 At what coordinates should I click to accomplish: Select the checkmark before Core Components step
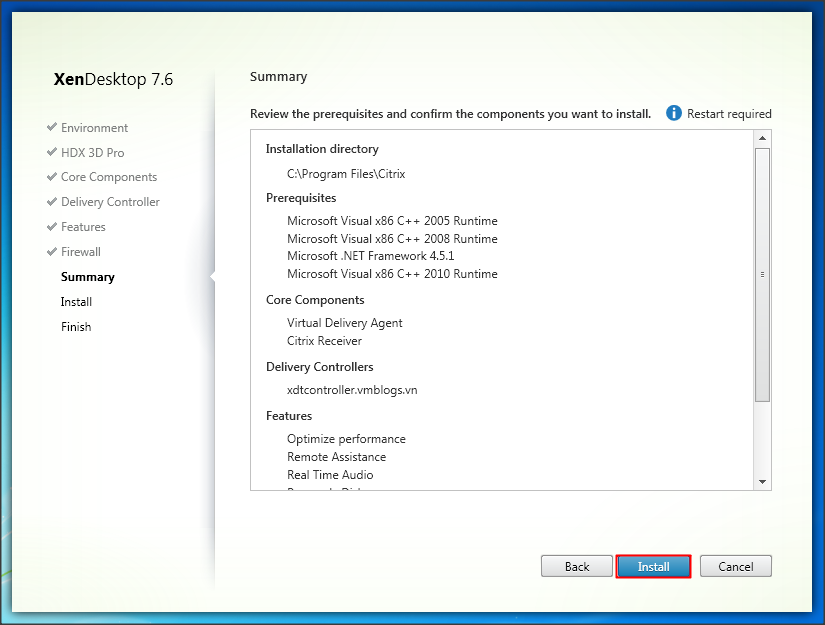(51, 177)
